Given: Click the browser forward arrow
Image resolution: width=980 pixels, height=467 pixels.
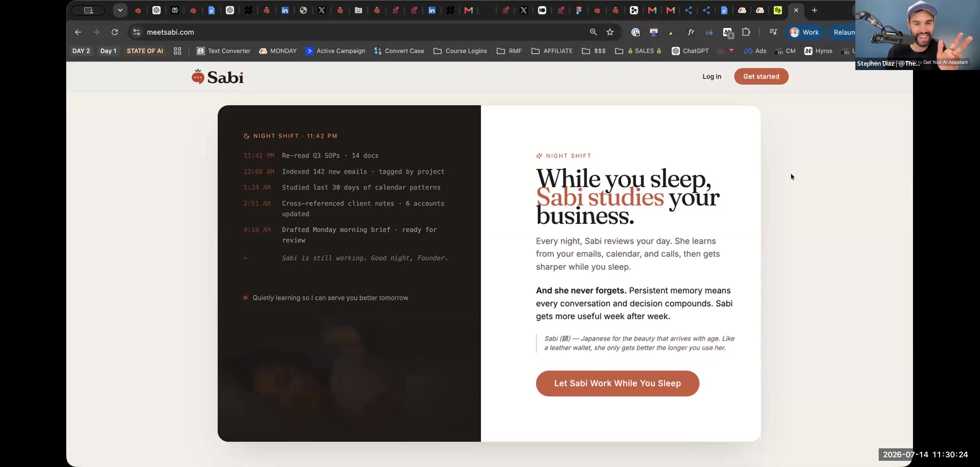Looking at the screenshot, I should tap(96, 32).
